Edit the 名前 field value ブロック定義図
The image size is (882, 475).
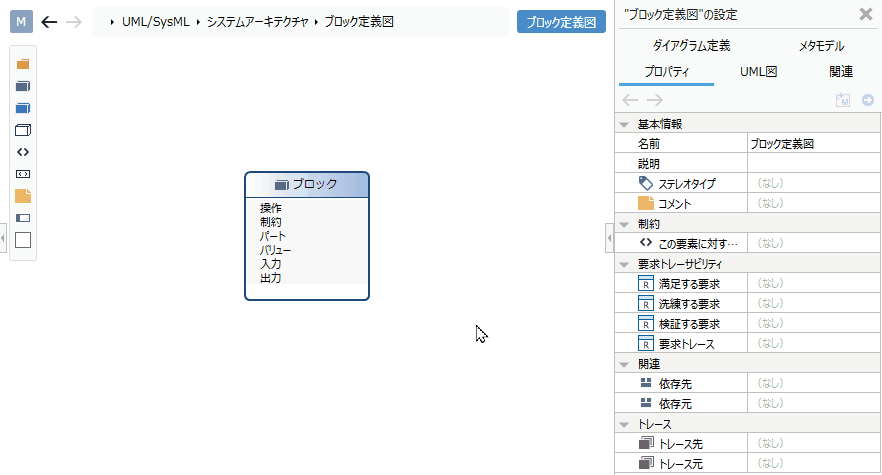(x=813, y=144)
